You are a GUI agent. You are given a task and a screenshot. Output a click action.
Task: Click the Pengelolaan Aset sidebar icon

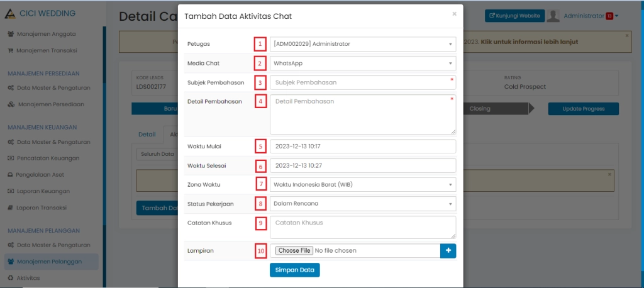click(x=11, y=175)
